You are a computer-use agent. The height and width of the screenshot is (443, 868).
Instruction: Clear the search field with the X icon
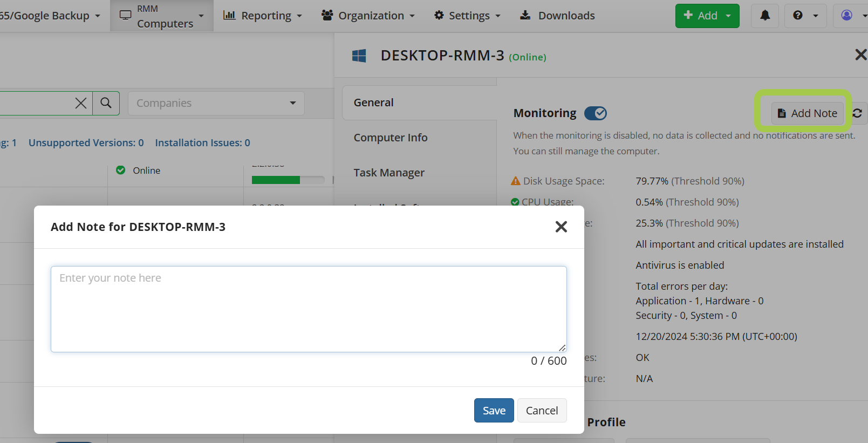[81, 103]
